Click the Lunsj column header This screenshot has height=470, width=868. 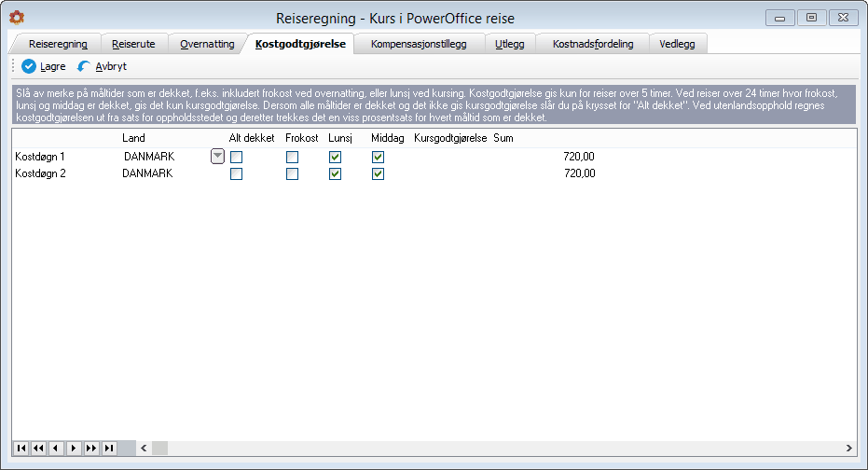point(340,138)
